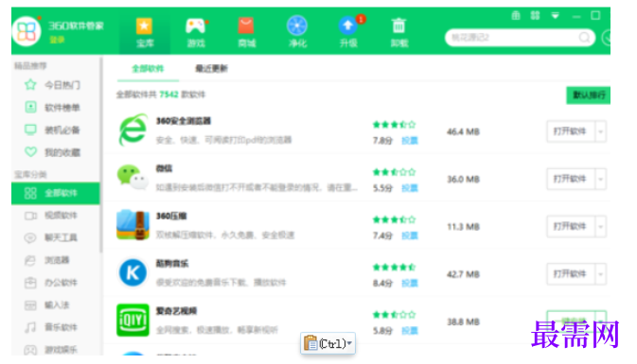Click 投票 link for 爱奇艺视频
Image resolution: width=637 pixels, height=364 pixels.
click(x=410, y=330)
